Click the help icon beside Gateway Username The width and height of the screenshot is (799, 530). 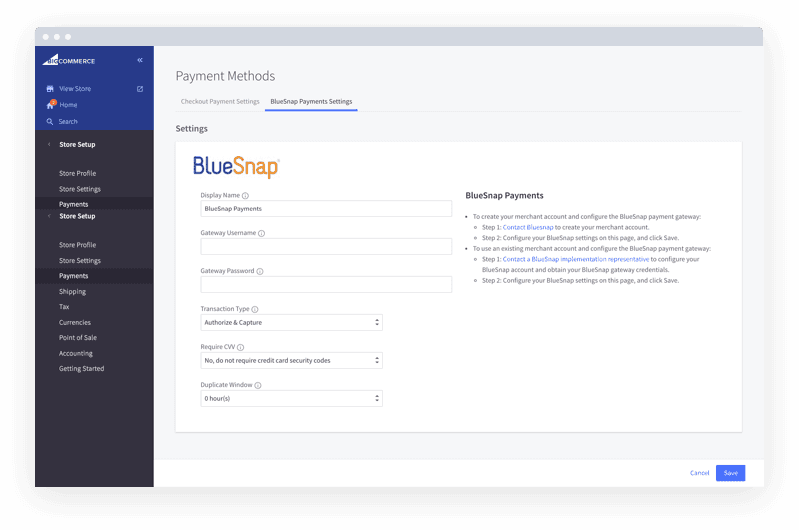pos(262,233)
